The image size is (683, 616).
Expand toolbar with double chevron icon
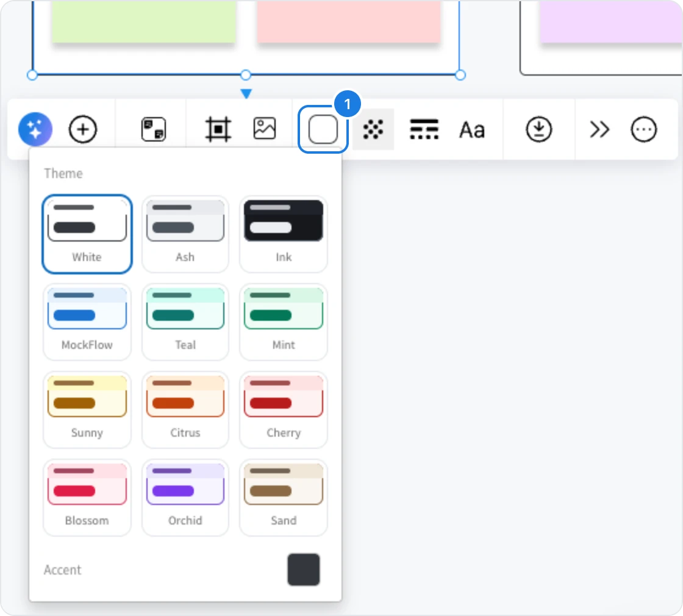(599, 129)
